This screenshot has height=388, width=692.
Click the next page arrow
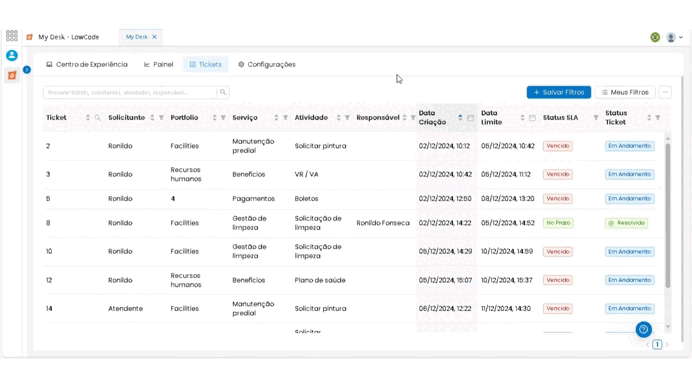point(667,344)
